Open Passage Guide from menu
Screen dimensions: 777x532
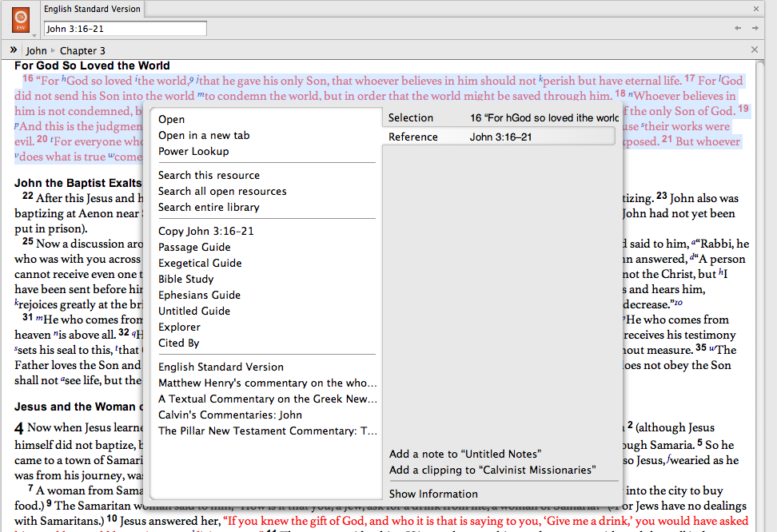[x=194, y=247]
